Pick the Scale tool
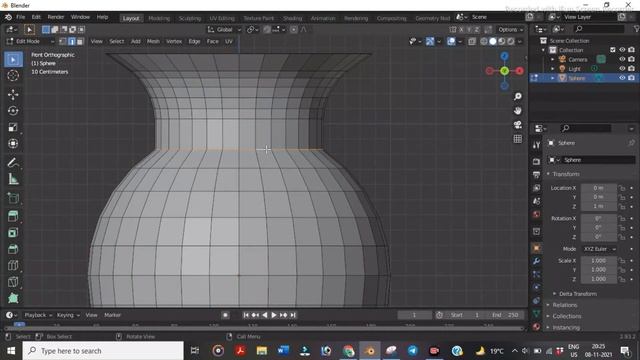The image size is (640, 360). (13, 127)
